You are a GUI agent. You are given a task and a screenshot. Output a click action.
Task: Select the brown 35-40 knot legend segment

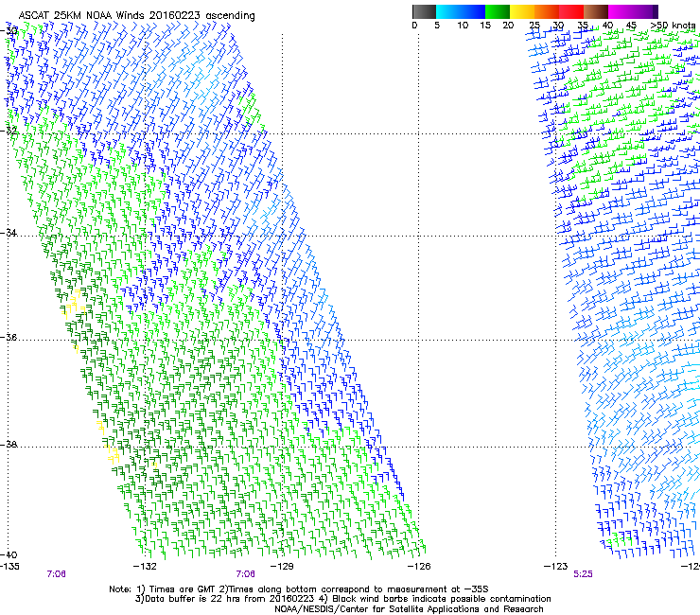pos(596,11)
